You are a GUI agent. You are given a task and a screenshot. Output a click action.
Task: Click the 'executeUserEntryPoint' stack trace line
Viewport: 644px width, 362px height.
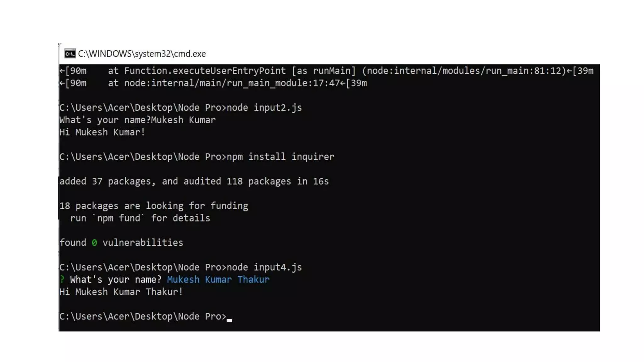326,71
